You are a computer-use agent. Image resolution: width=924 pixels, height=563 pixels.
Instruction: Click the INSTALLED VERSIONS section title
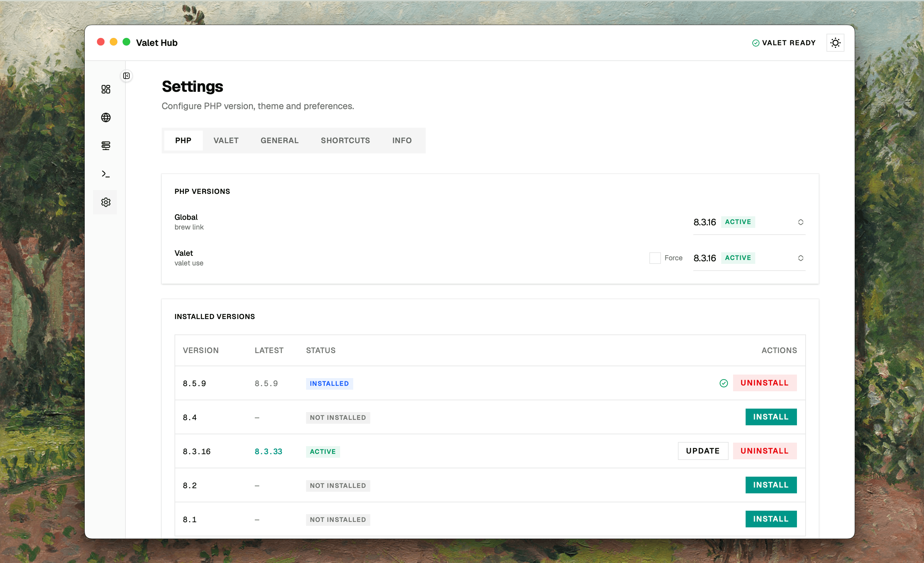tap(215, 316)
